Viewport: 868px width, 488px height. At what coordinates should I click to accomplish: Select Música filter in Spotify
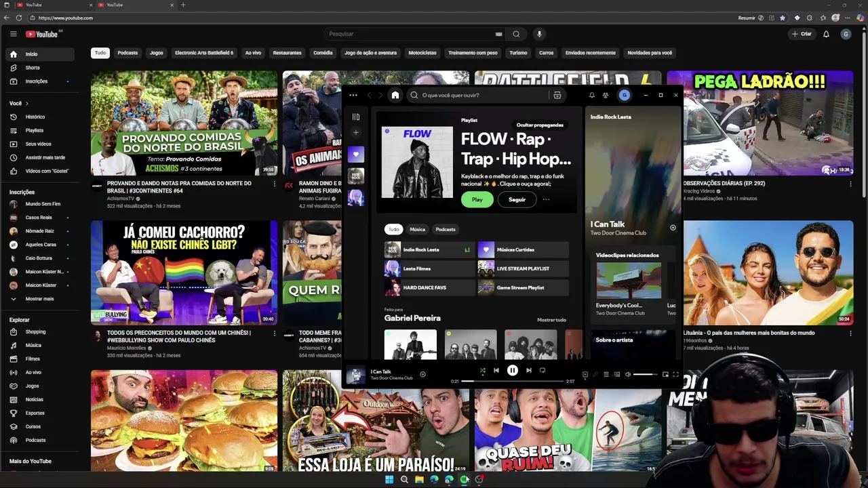coord(417,229)
